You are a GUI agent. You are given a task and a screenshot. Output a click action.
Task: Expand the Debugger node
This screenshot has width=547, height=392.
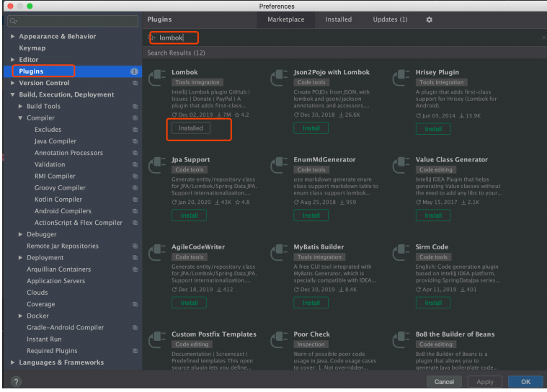[x=20, y=234]
